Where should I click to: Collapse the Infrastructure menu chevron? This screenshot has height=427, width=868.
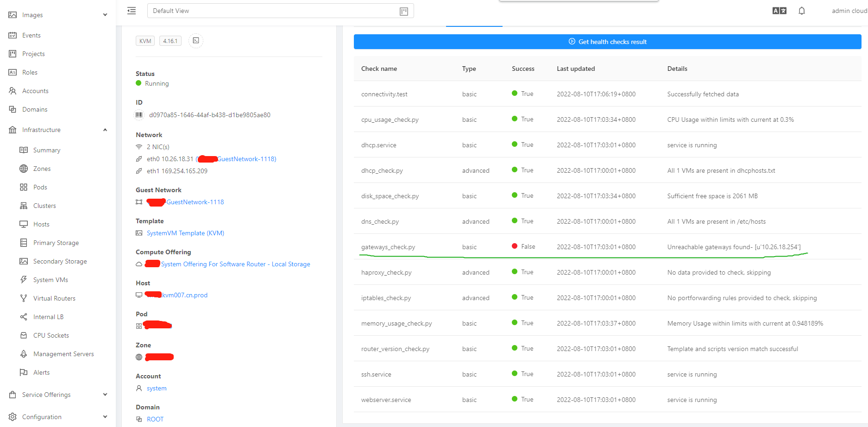(x=105, y=130)
